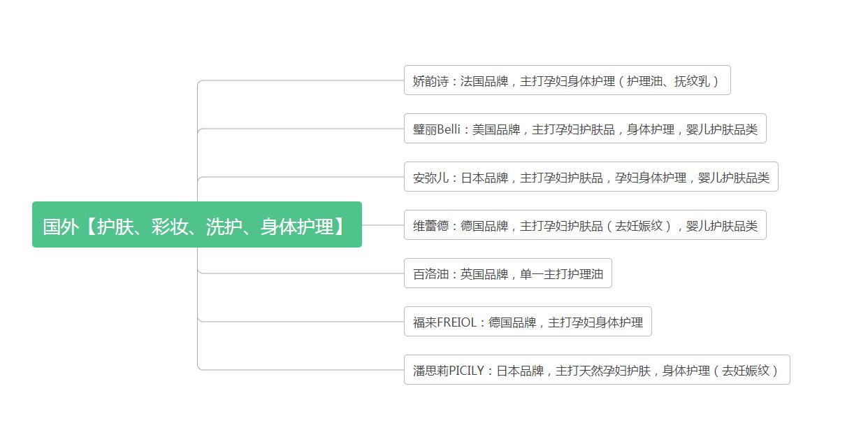Select the central 国外 green root node

point(198,225)
